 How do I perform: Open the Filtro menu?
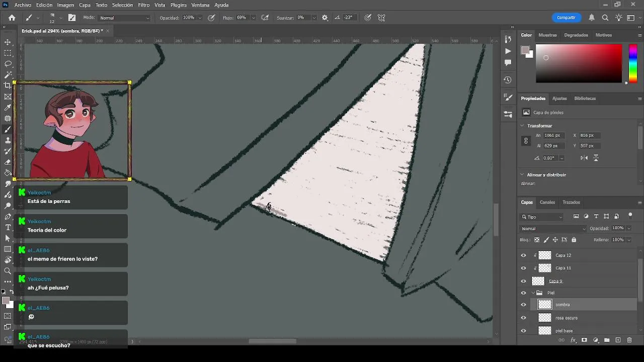[144, 5]
